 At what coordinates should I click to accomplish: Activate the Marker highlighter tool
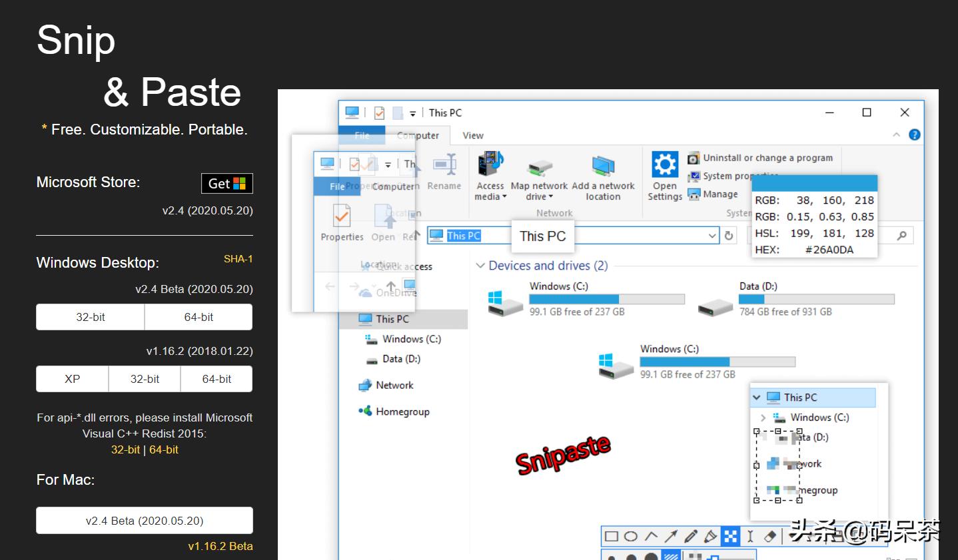click(711, 536)
